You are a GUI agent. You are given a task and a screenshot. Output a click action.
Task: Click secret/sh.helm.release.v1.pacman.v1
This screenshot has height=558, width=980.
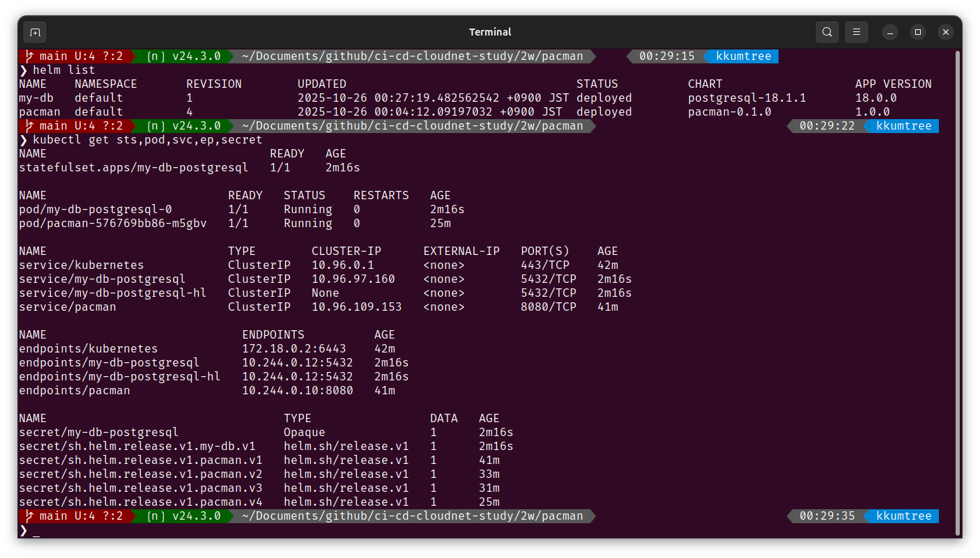[x=141, y=460]
